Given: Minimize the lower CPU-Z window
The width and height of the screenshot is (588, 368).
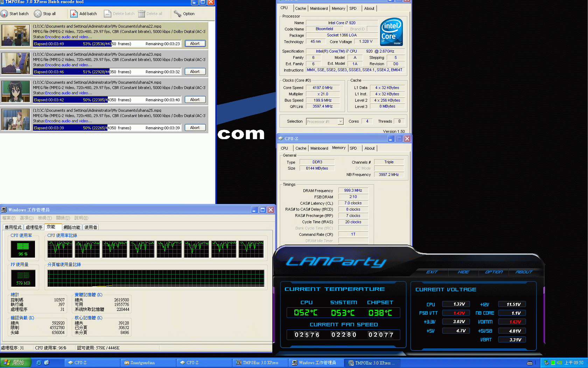Looking at the screenshot, I should click(391, 139).
